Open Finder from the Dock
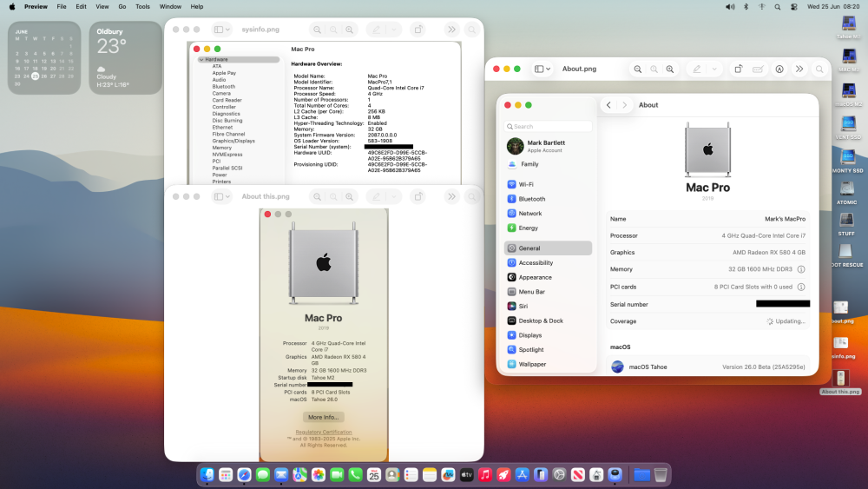Screen dimensions: 868x489 click(x=207, y=474)
